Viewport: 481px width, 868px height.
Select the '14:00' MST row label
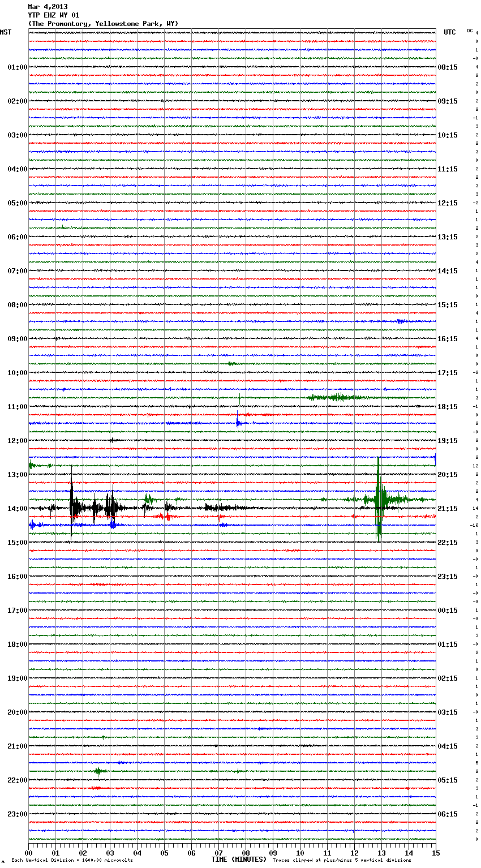pyautogui.click(x=17, y=509)
